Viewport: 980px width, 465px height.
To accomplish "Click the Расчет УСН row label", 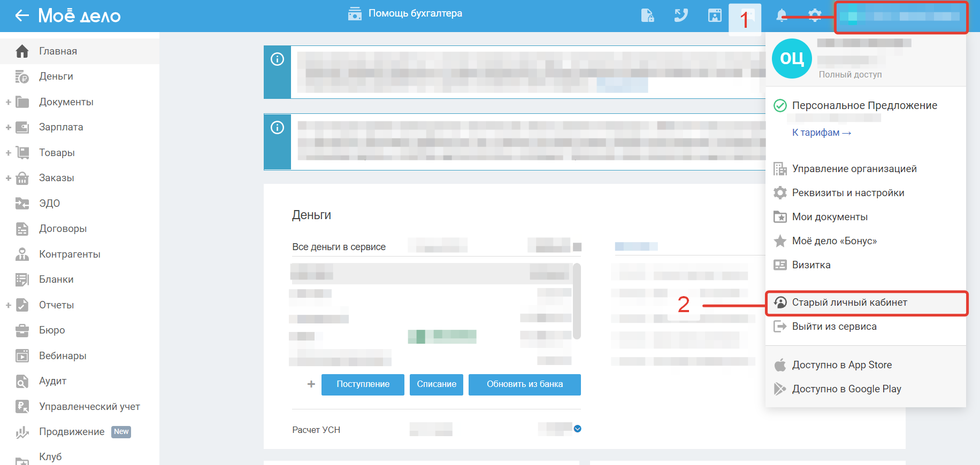I will [x=316, y=430].
